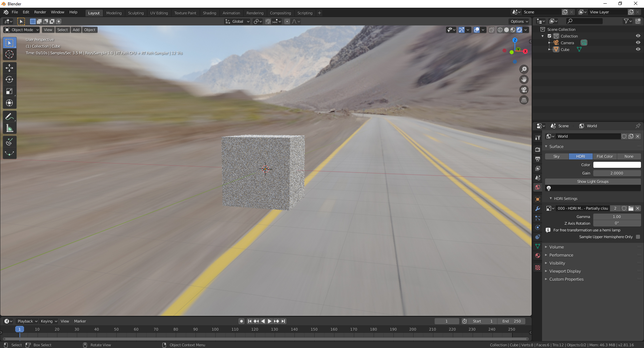The width and height of the screenshot is (644, 348).
Task: Click the Show Light Groups button
Action: coord(593,182)
